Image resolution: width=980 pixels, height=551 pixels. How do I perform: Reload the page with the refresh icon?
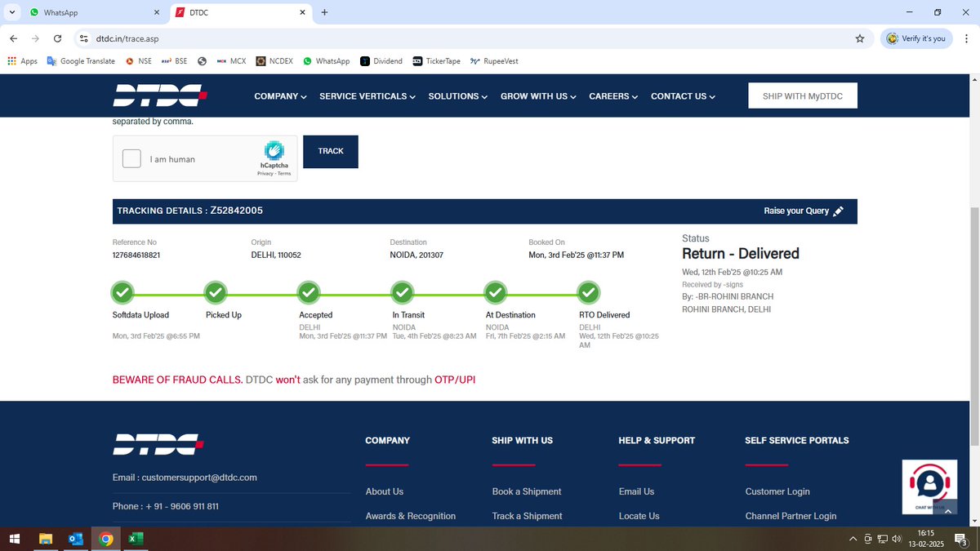point(57,38)
